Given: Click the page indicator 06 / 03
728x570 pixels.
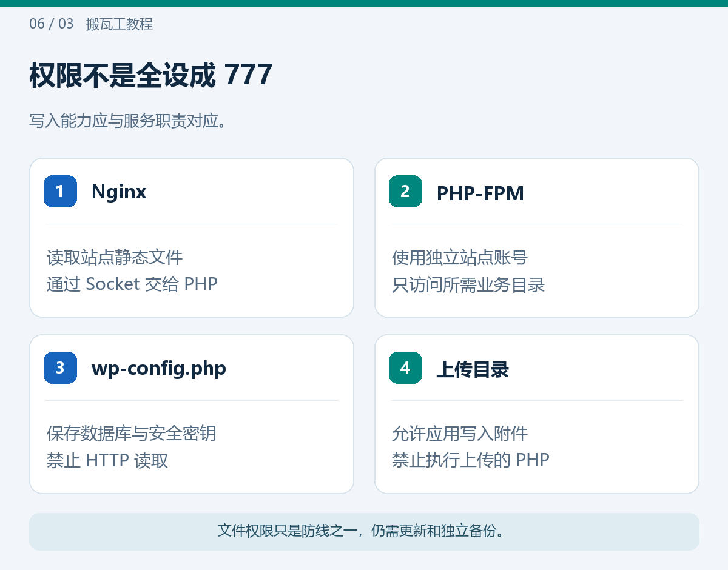Looking at the screenshot, I should point(52,24).
